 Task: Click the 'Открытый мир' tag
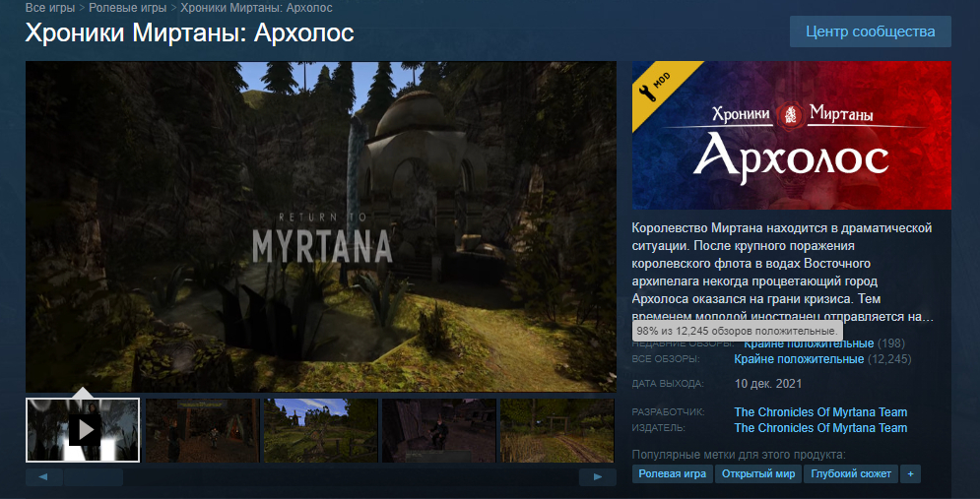tap(758, 474)
